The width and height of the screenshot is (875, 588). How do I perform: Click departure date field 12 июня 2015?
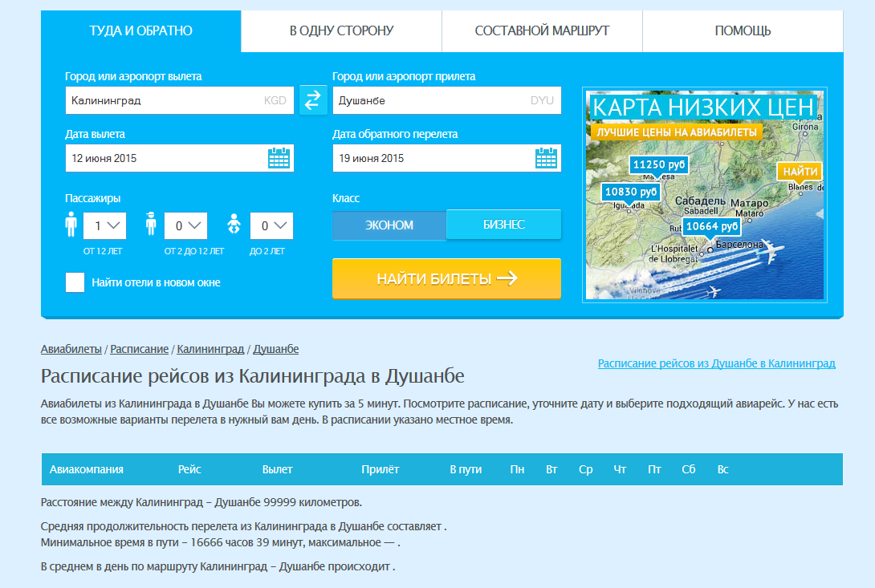point(180,159)
